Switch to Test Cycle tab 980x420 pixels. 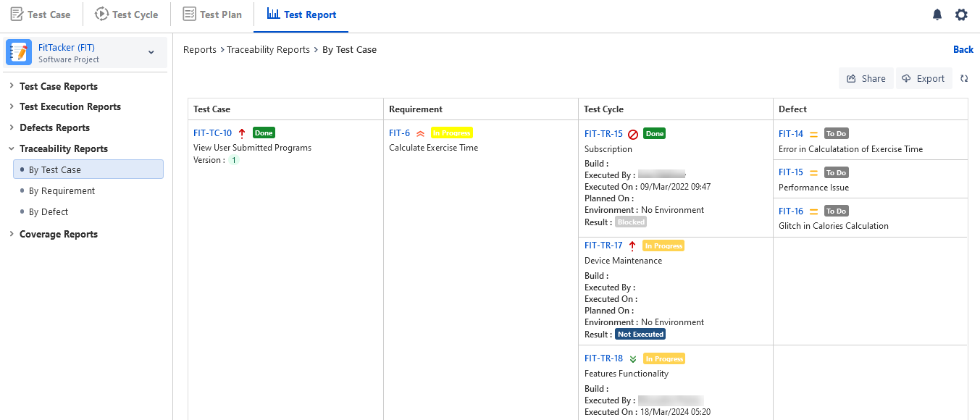click(126, 14)
